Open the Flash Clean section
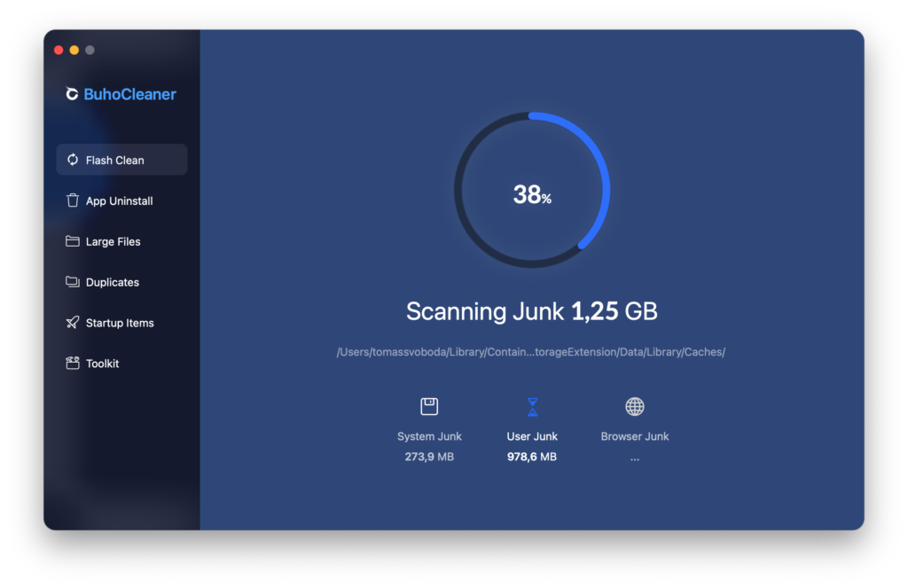Screen dimensions: 908x588 pos(121,160)
